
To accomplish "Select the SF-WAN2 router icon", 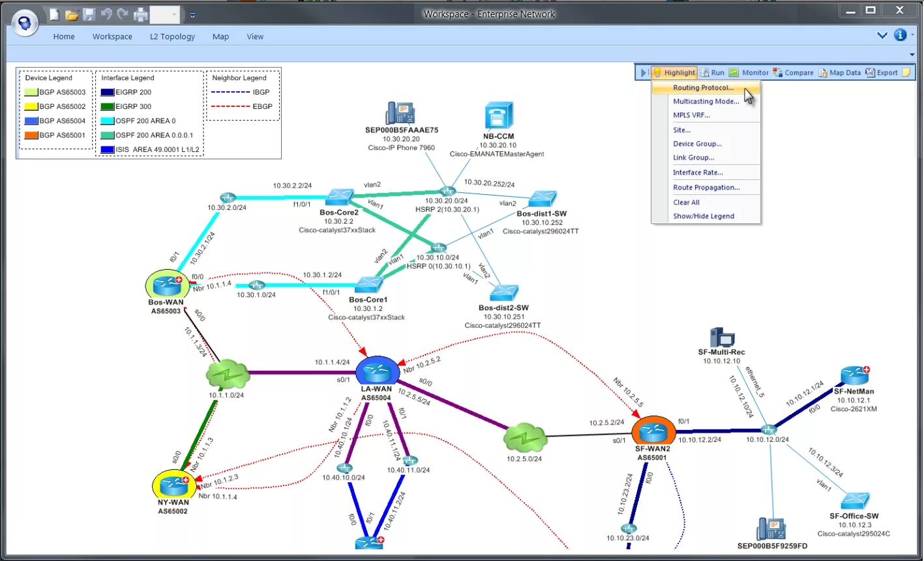I will point(653,430).
